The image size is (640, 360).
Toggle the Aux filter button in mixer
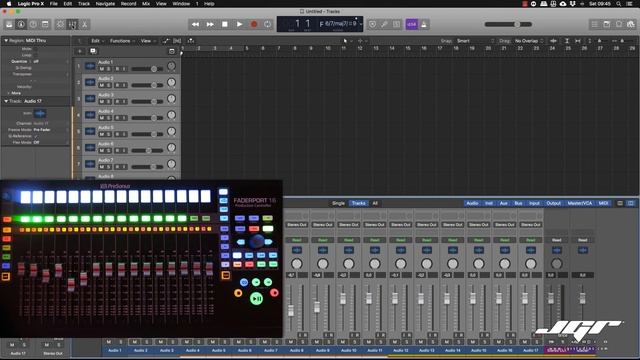[504, 203]
